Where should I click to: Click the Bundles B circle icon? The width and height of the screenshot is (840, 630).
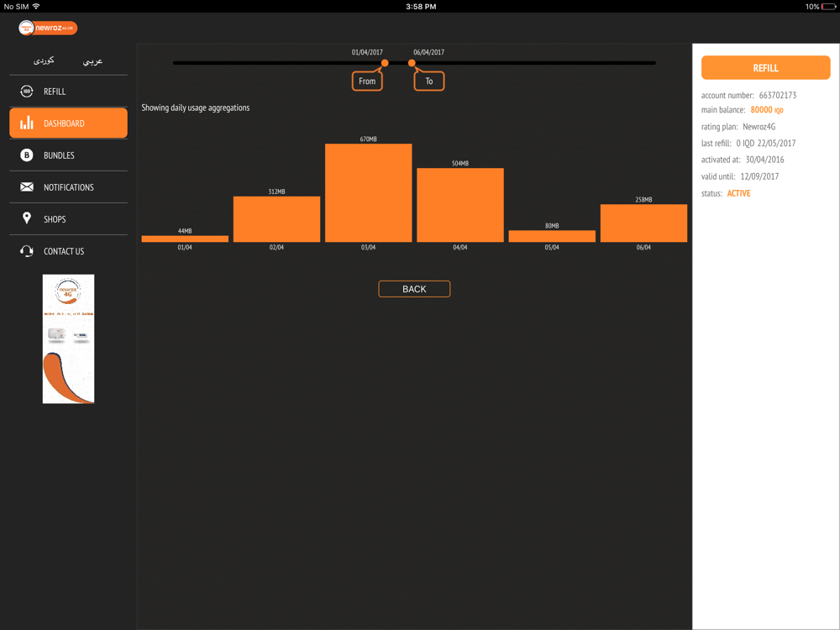pyautogui.click(x=27, y=155)
